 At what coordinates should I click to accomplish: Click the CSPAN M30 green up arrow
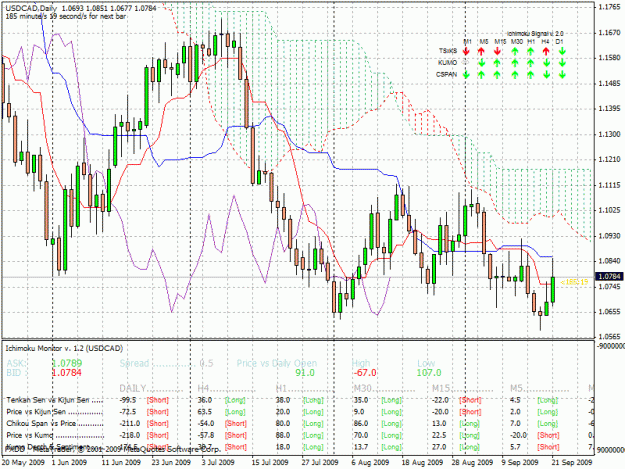[515, 75]
